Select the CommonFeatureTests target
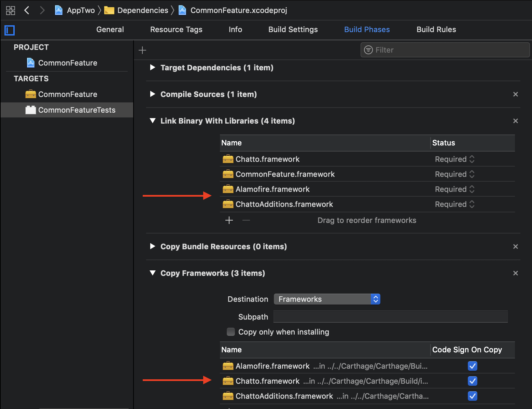The width and height of the screenshot is (532, 409). 67,110
